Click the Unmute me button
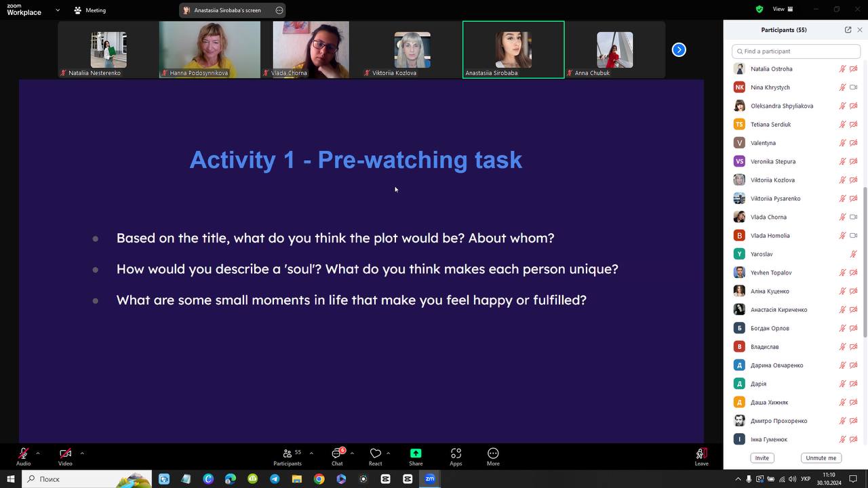This screenshot has height=488, width=868. 821,458
